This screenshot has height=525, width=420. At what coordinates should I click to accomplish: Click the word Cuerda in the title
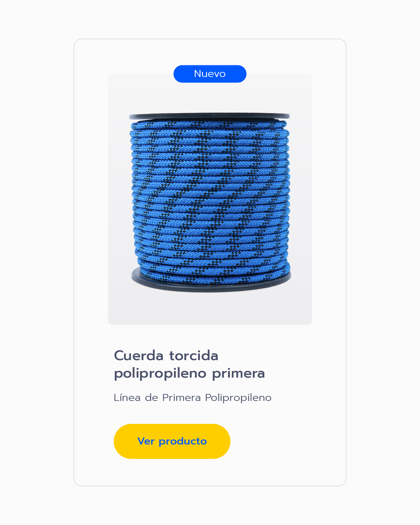coord(139,355)
